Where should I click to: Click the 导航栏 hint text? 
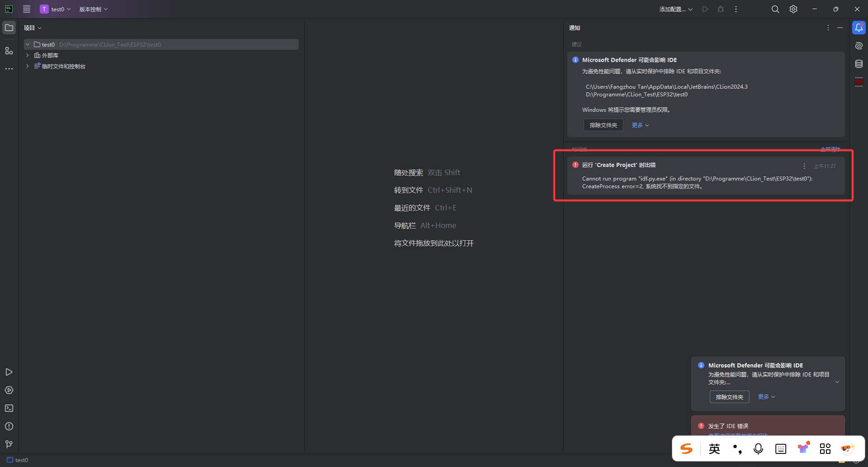coord(405,225)
